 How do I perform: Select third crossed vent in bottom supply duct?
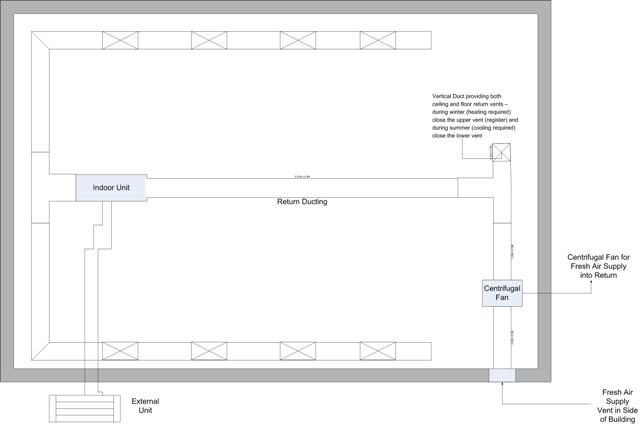[298, 351]
